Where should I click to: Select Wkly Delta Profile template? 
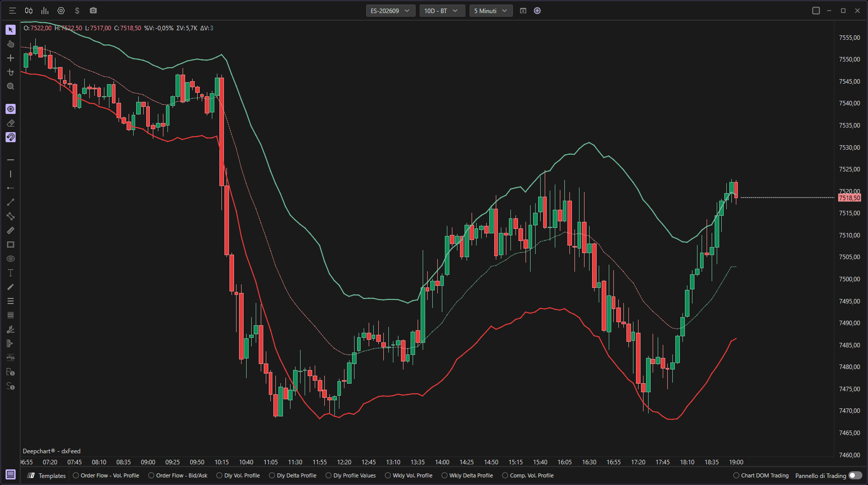(468, 475)
